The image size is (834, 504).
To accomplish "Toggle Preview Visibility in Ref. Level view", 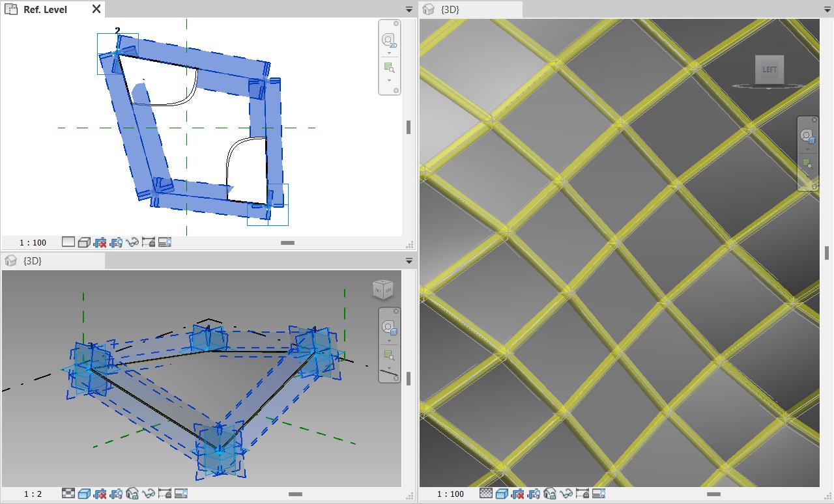I will tap(165, 242).
